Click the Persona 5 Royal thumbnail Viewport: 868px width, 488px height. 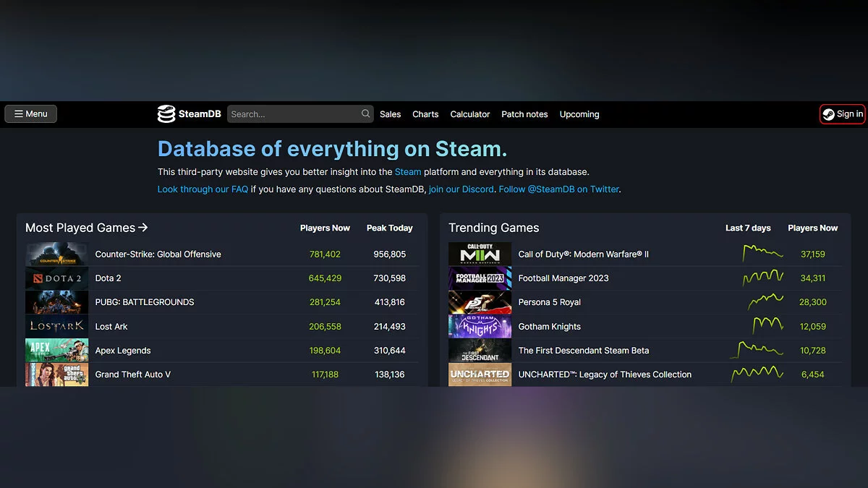pos(480,302)
